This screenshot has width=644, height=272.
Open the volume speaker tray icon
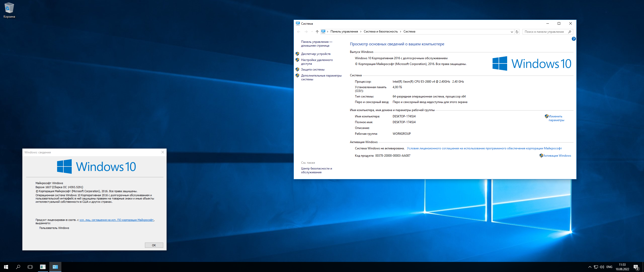click(602, 267)
